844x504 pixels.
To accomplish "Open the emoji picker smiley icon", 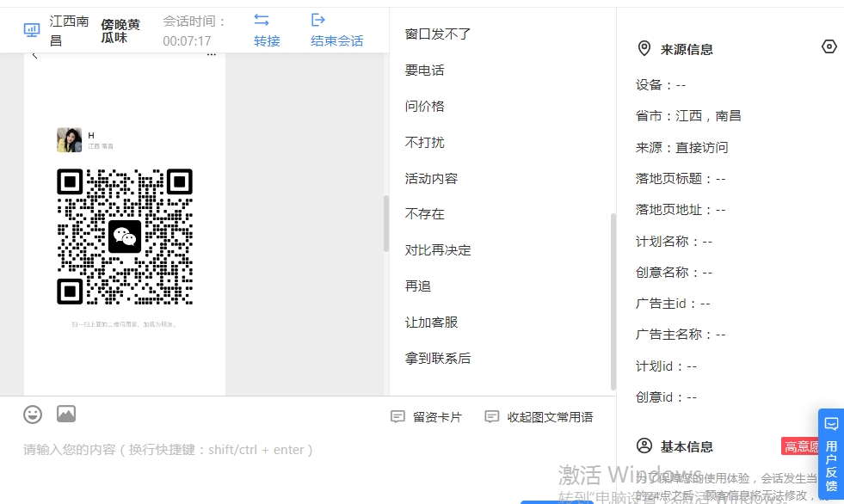I will tap(33, 415).
